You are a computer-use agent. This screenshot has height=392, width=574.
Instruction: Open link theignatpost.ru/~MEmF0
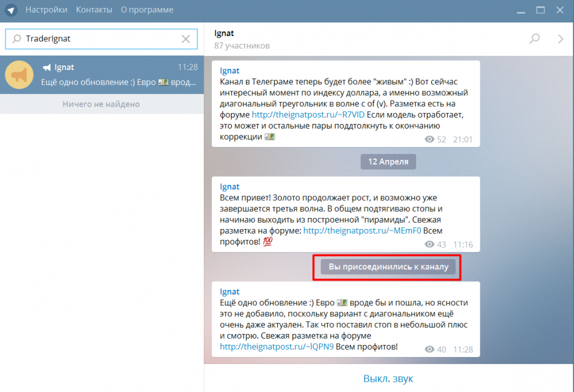(x=362, y=231)
